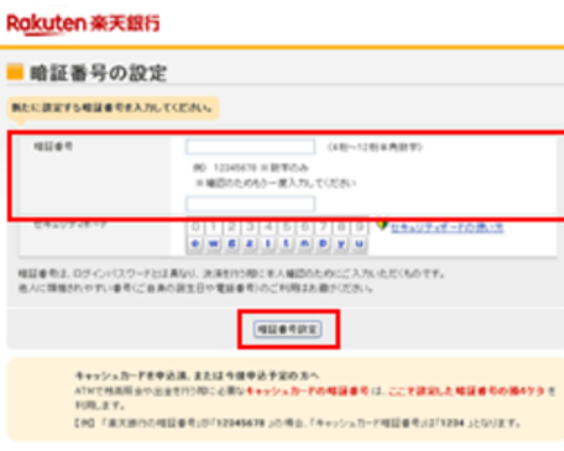This screenshot has width=564, height=451.
Task: Click the 'p' key on the security keyboard
Action: [323, 244]
